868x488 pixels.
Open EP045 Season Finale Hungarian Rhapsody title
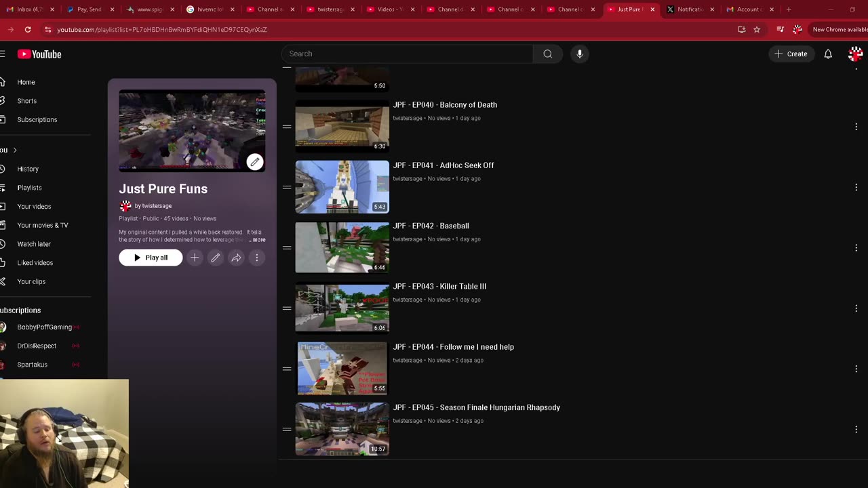476,407
